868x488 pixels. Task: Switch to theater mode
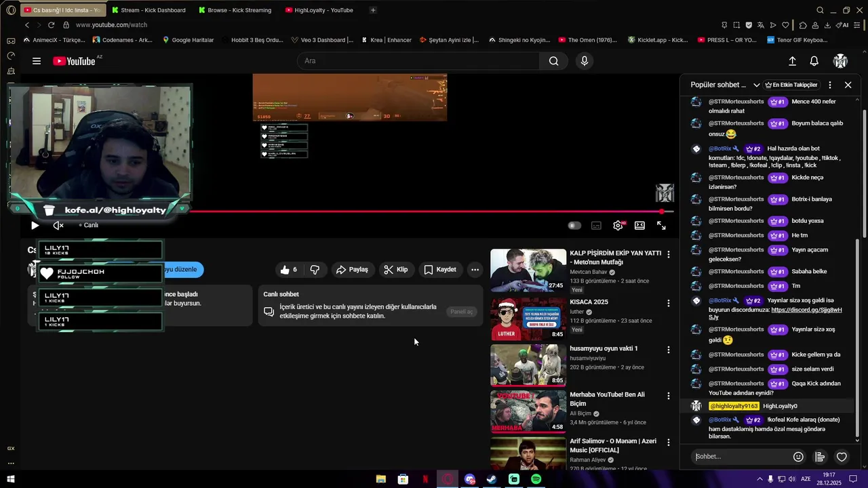click(639, 226)
